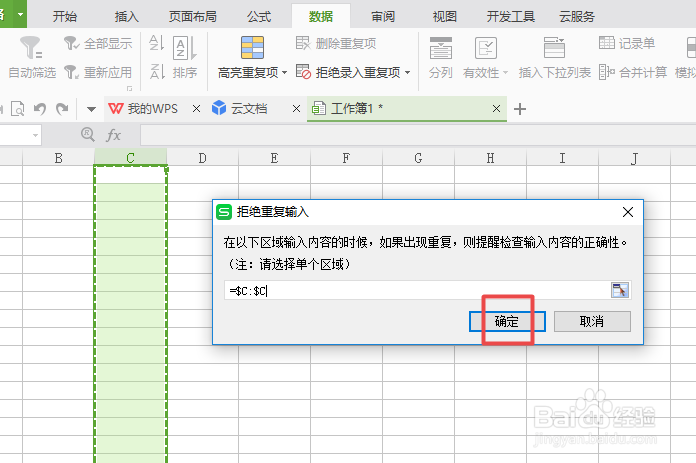Click into the formula bar
Viewport: 696px width, 463px height.
[x=418, y=135]
